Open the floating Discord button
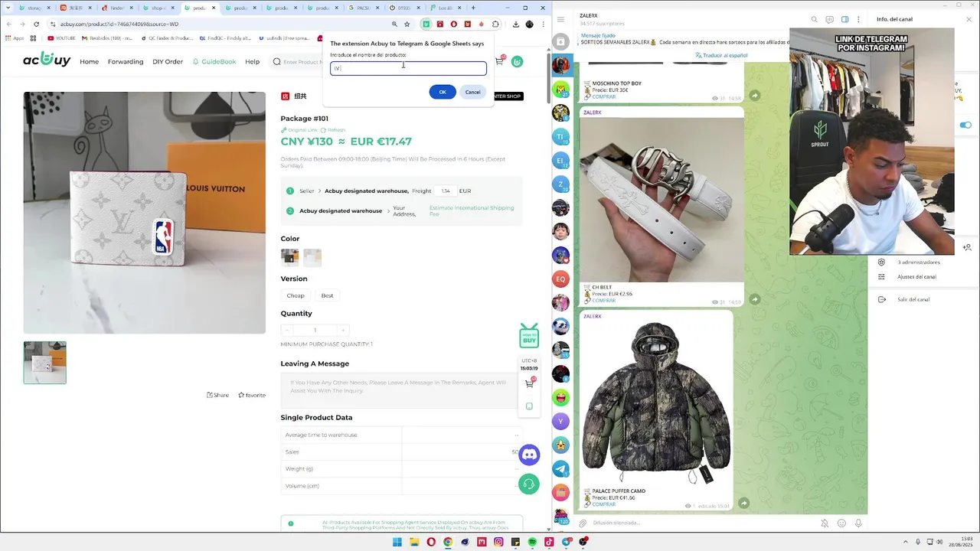This screenshot has height=551, width=980. (x=529, y=455)
